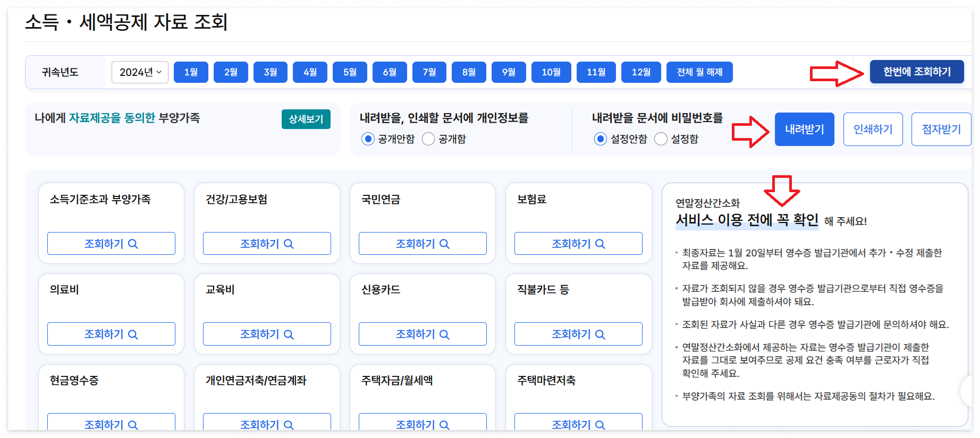Toggle the 8월 month button
The image size is (980, 438).
pos(469,72)
